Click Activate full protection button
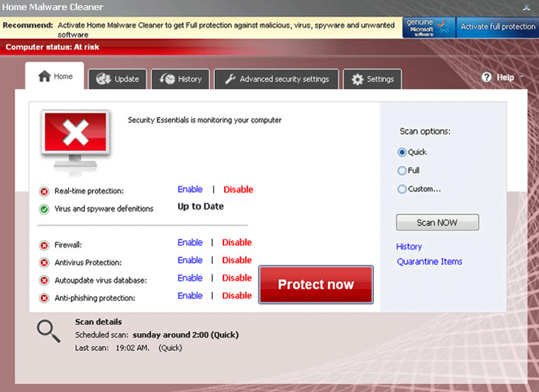Image resolution: width=539 pixels, height=392 pixels. (x=497, y=27)
